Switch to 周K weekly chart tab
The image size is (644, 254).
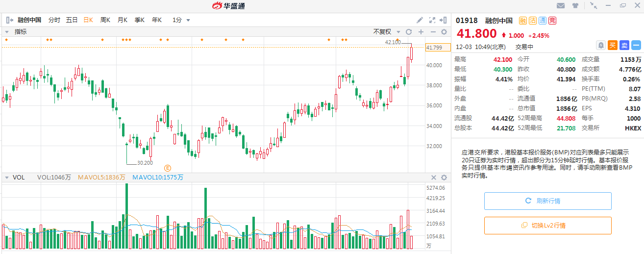click(105, 20)
